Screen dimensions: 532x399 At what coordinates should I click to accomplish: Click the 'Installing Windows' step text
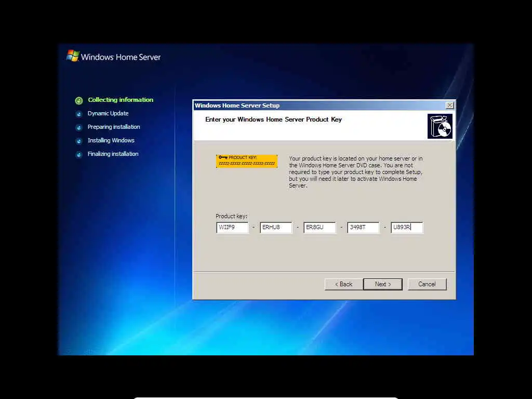(111, 140)
